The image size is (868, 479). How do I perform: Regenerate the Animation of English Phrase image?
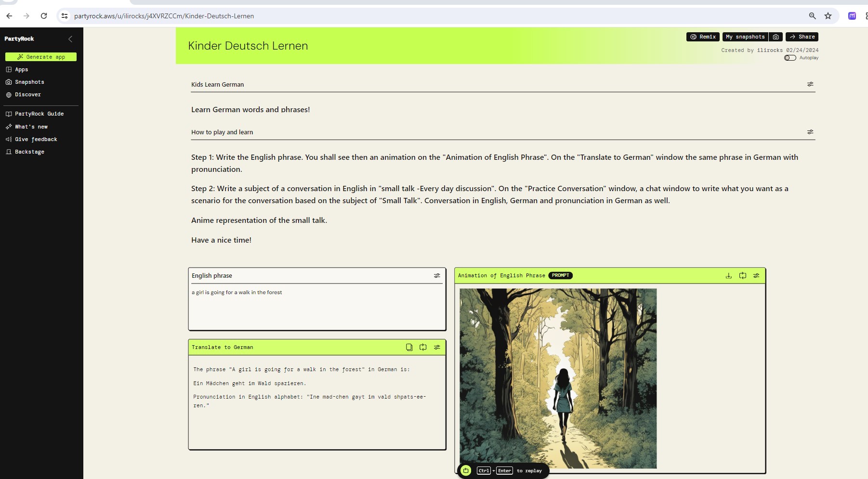pos(742,276)
